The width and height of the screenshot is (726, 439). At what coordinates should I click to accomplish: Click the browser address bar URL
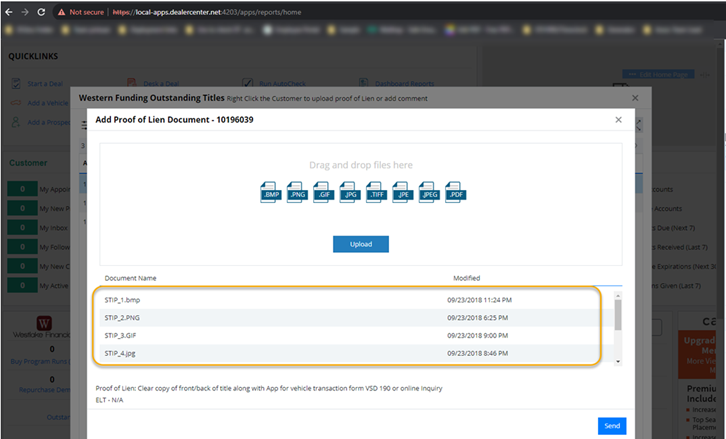[207, 13]
